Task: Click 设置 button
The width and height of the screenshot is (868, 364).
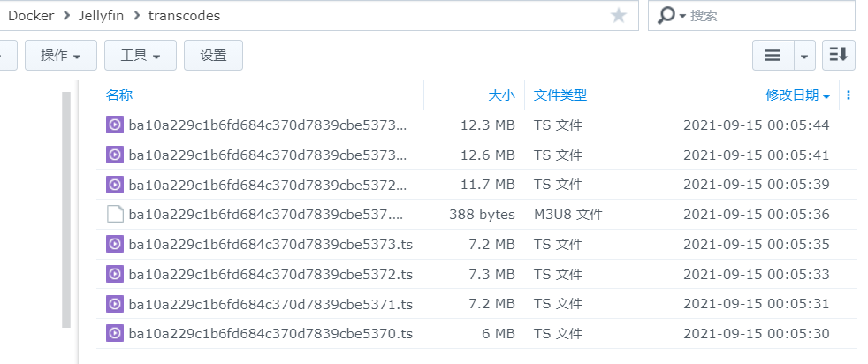Action: click(213, 56)
